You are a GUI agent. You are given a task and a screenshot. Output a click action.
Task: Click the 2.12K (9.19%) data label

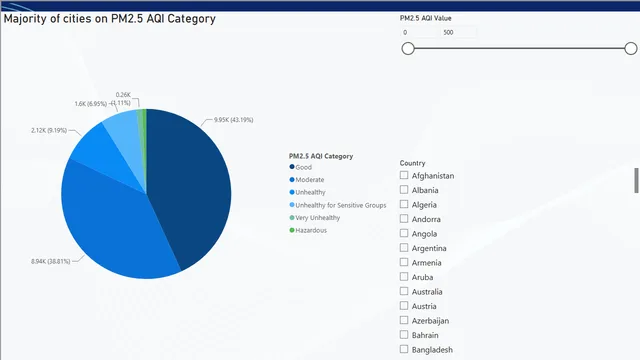coord(49,130)
